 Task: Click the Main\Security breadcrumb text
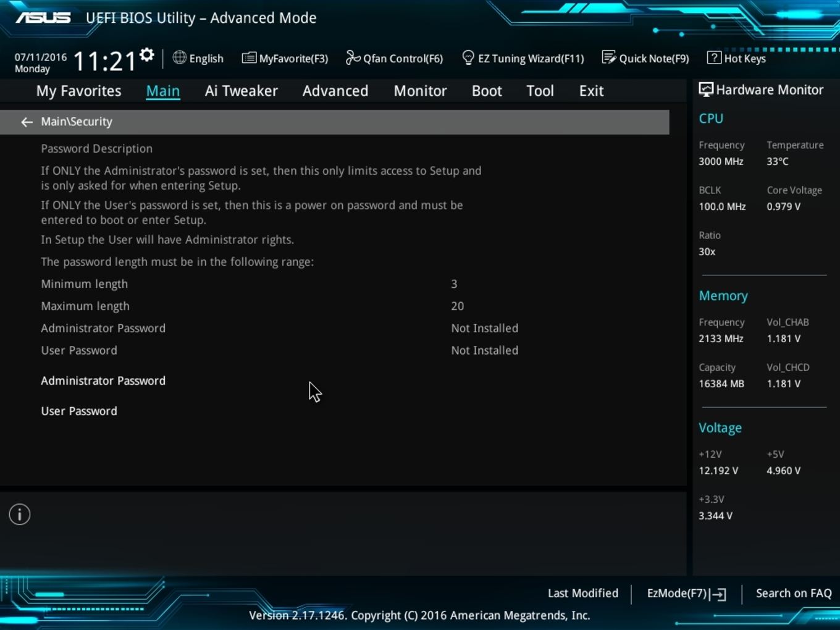point(77,122)
